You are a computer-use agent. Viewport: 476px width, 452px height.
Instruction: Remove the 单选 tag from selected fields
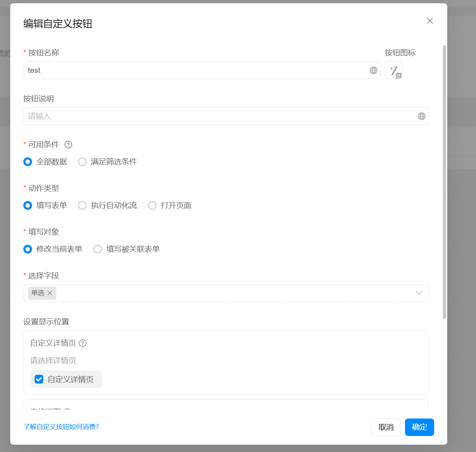point(50,293)
